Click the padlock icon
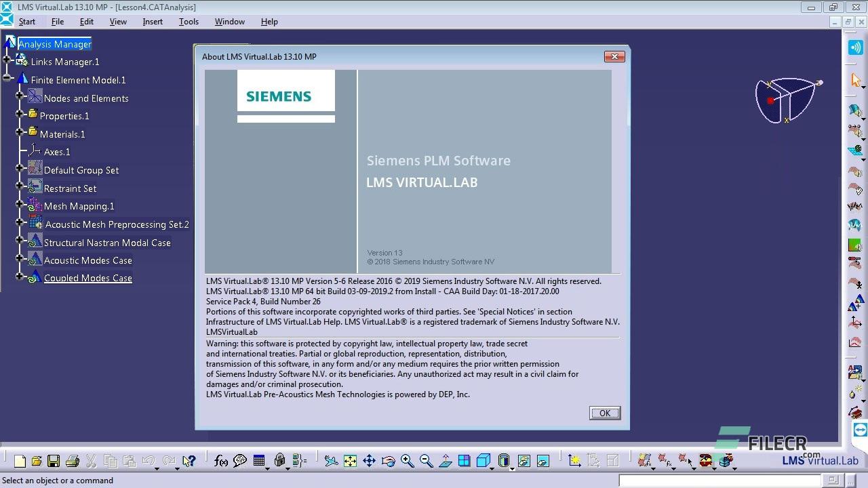The image size is (868, 488). pos(279,462)
